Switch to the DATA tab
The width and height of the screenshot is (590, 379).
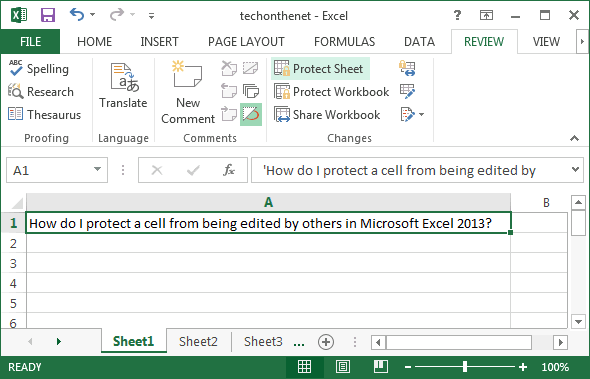[419, 41]
